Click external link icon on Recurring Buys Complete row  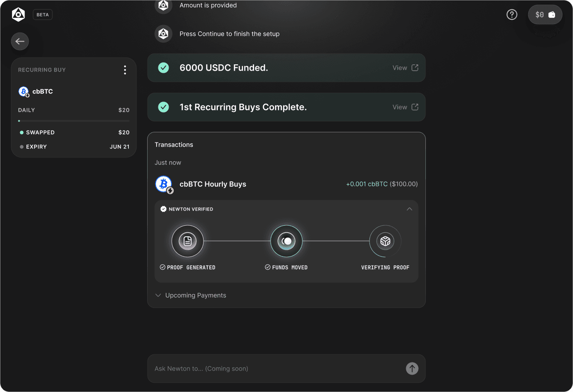415,107
